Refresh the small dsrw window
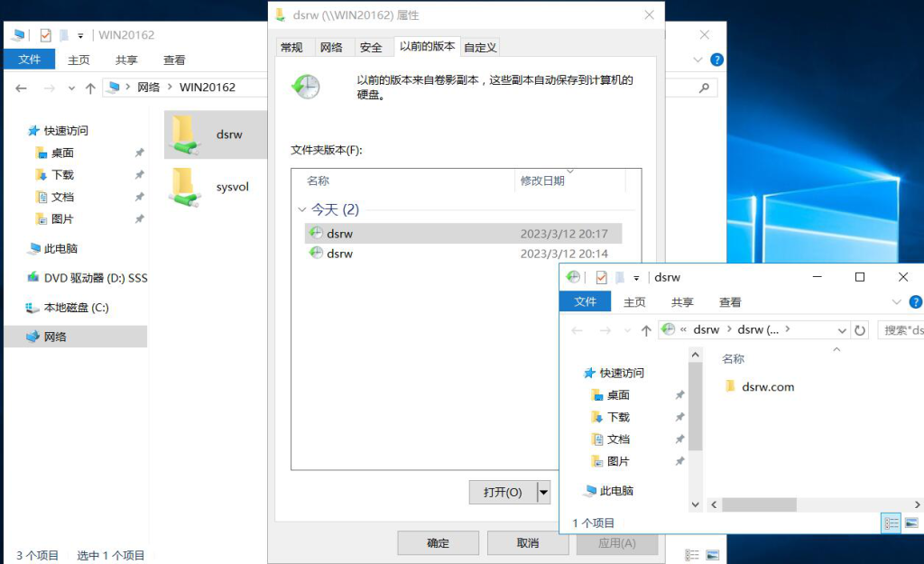Image resolution: width=924 pixels, height=564 pixels. pyautogui.click(x=860, y=330)
